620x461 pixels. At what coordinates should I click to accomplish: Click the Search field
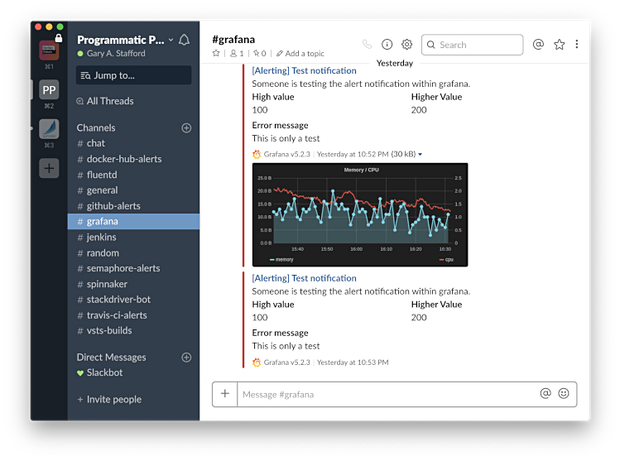472,45
